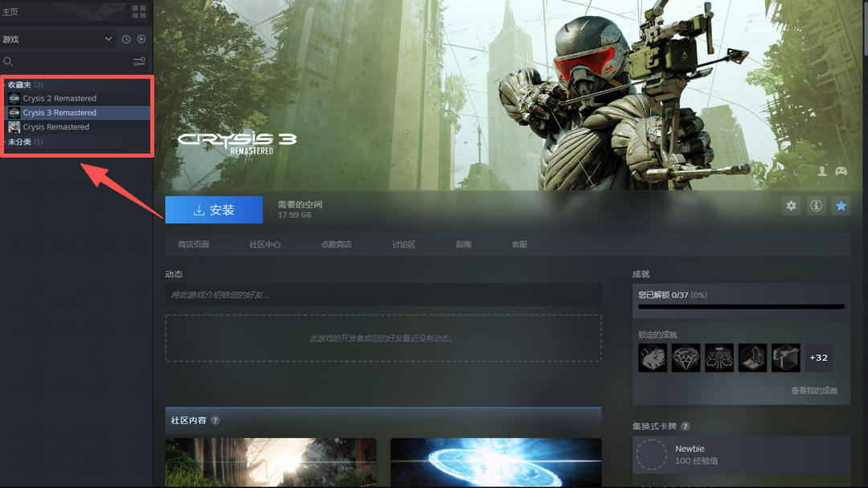Click the diamond locked achievement icon

click(x=686, y=358)
